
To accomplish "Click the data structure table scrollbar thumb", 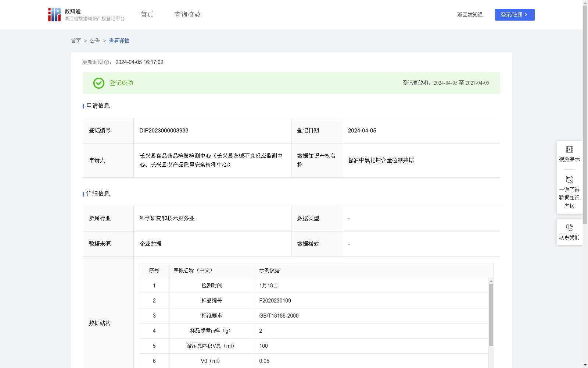I will (x=491, y=315).
